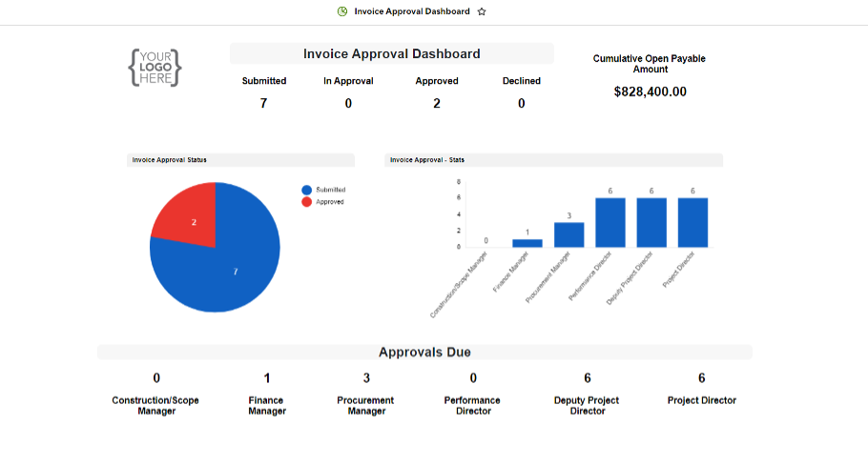868x465 pixels.
Task: Click the blue Submitted legend dot
Action: (x=306, y=190)
